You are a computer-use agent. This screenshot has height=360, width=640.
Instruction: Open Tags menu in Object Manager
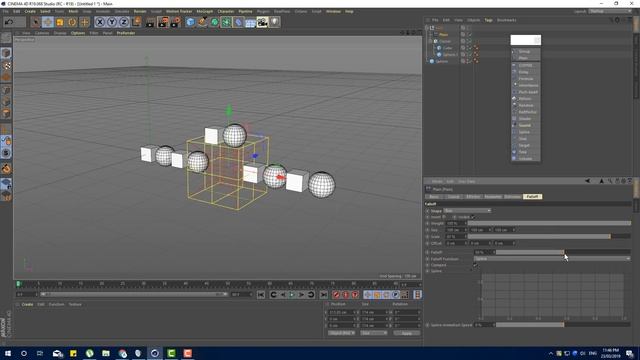(x=488, y=20)
